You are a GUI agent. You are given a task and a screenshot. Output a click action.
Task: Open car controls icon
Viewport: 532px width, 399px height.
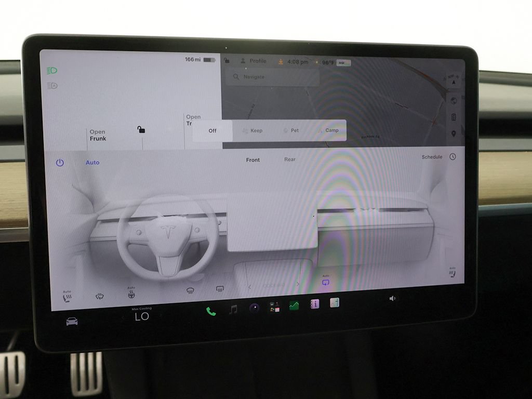(72, 321)
